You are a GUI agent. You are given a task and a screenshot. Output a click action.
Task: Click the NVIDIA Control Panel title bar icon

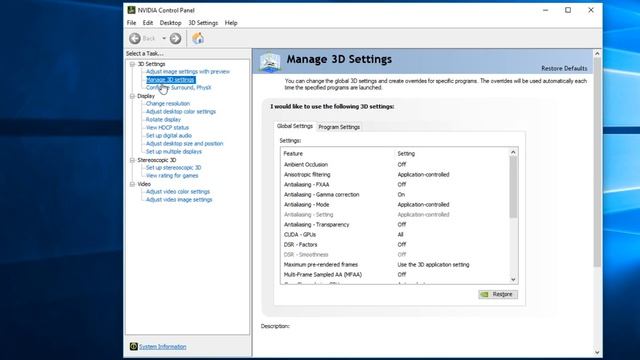click(x=131, y=10)
